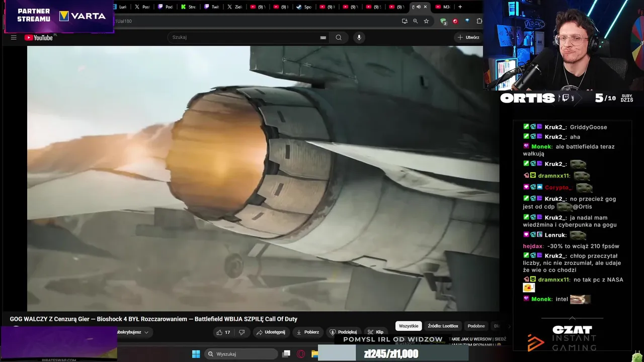Open the YouTube hamburger guide menu
Viewport: 644px width, 362px height.
[14, 37]
